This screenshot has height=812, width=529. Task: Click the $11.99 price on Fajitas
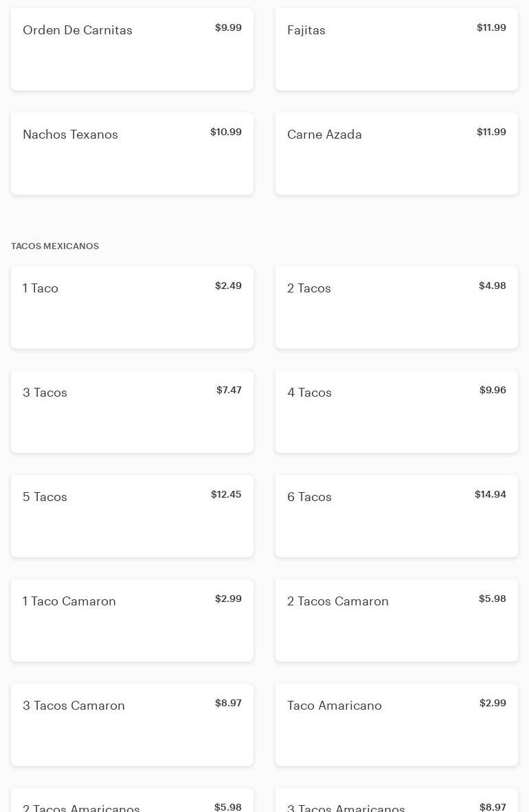(491, 27)
